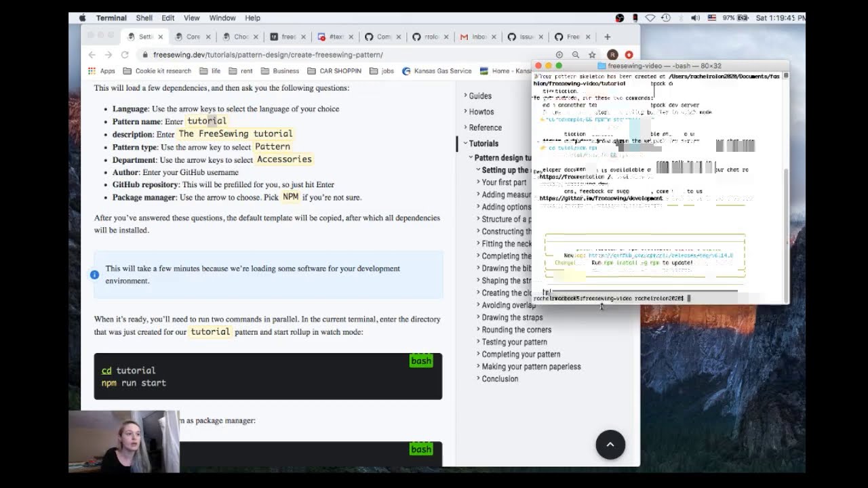Open the Time Machine menu bar icon
Image resolution: width=868 pixels, height=488 pixels.
(666, 18)
